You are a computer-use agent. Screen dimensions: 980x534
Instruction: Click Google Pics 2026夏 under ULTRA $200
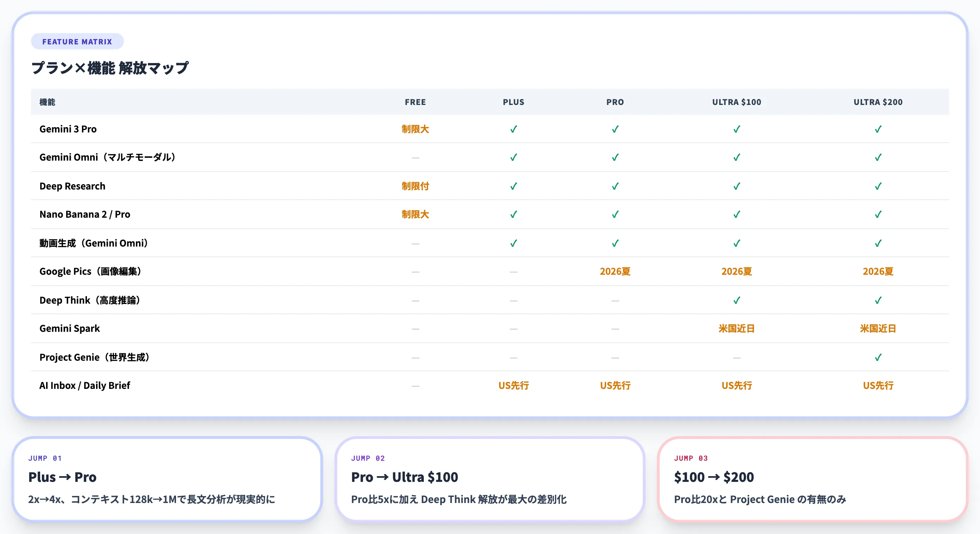tap(878, 271)
